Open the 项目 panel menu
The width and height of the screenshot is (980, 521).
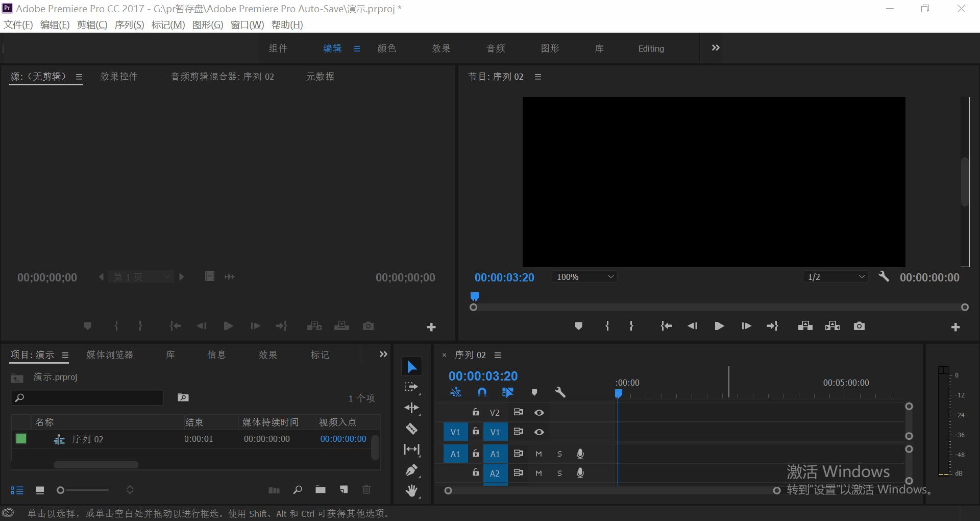click(x=65, y=355)
